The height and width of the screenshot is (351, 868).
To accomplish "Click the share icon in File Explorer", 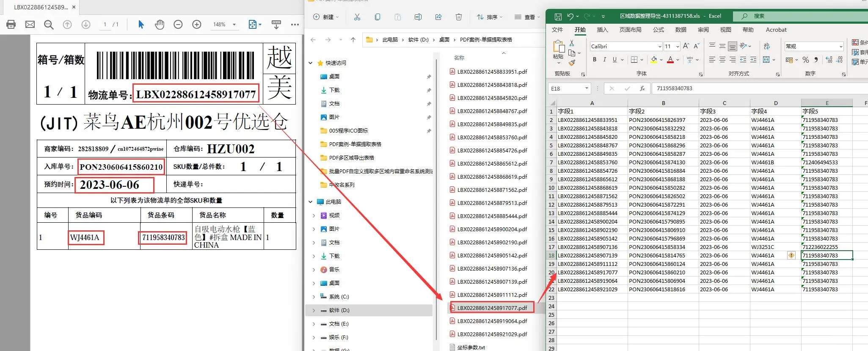I will (x=438, y=17).
